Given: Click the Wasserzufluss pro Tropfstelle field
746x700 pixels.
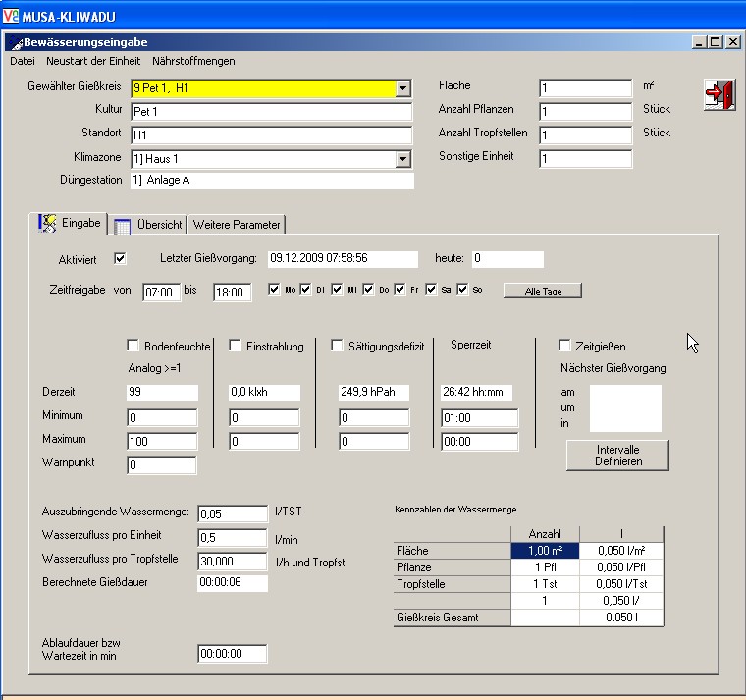Looking at the screenshot, I should (x=233, y=561).
